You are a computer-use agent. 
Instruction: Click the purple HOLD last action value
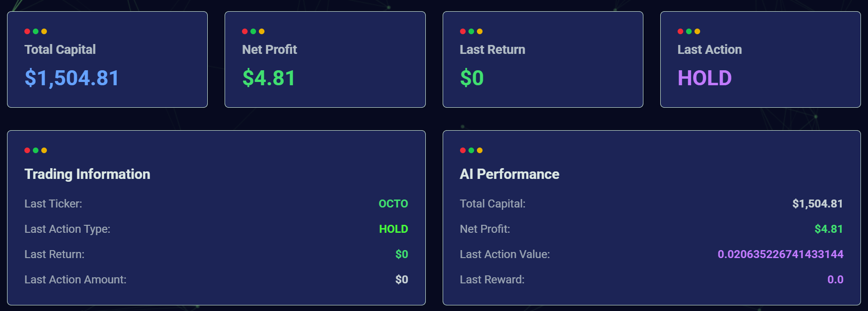coord(704,78)
